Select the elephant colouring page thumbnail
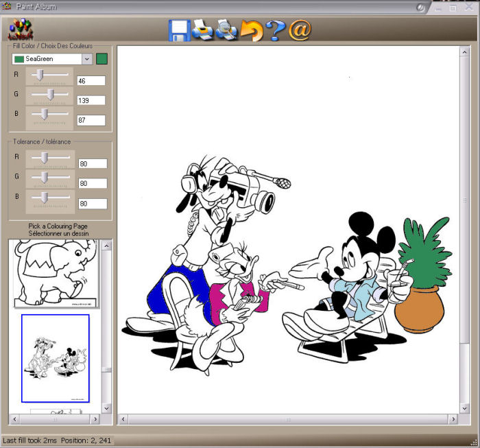Image resolution: width=480 pixels, height=448 pixels. (56, 273)
